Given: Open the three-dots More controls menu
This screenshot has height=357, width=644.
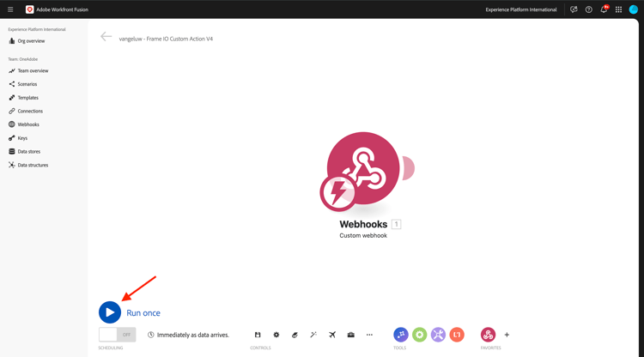Looking at the screenshot, I should click(369, 335).
